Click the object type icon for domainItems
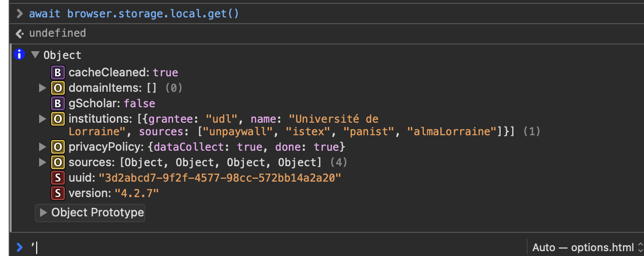Image resolution: width=644 pixels, height=256 pixels. pyautogui.click(x=58, y=88)
